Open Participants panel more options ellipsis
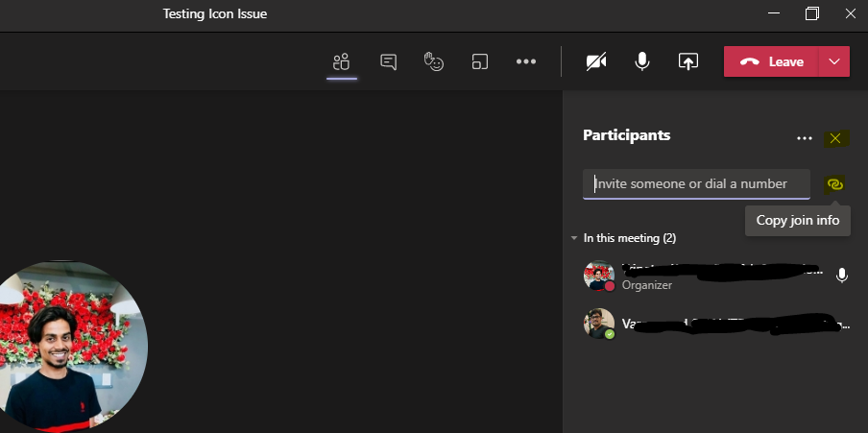This screenshot has height=433, width=868. pyautogui.click(x=805, y=138)
